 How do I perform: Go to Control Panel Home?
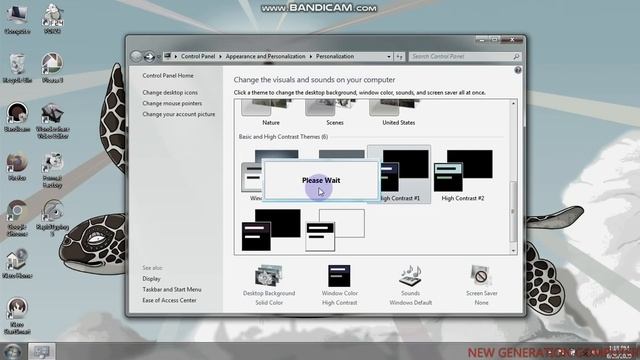[168, 76]
